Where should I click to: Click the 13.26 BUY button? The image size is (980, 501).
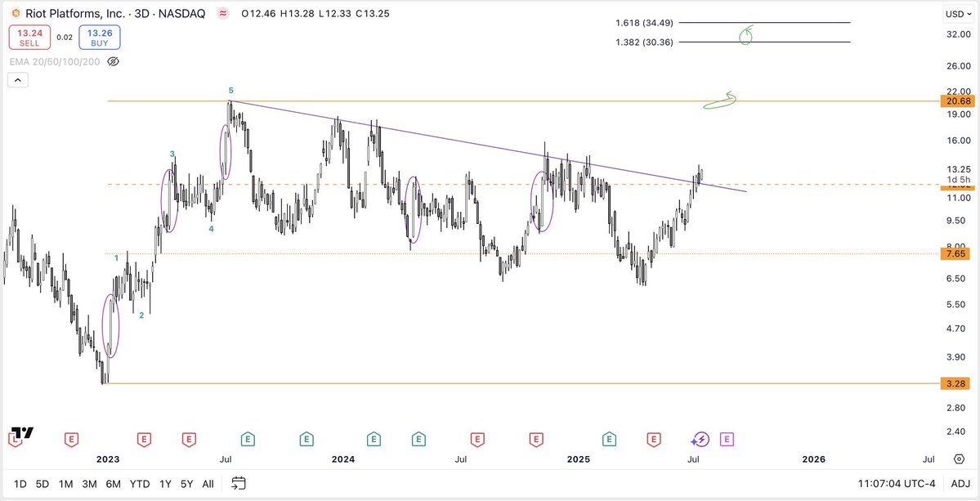point(100,38)
